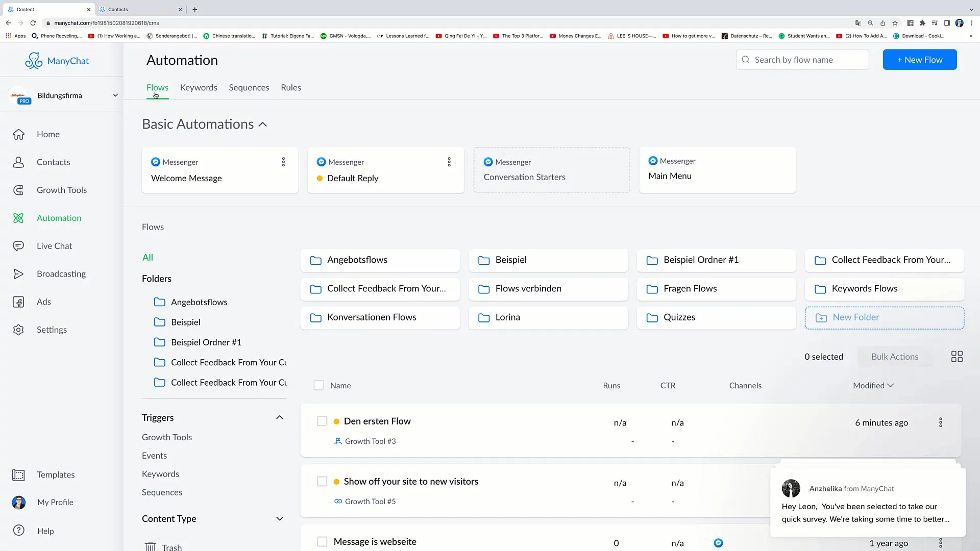Sort by Modified column dropdown
The height and width of the screenshot is (551, 980).
(873, 386)
